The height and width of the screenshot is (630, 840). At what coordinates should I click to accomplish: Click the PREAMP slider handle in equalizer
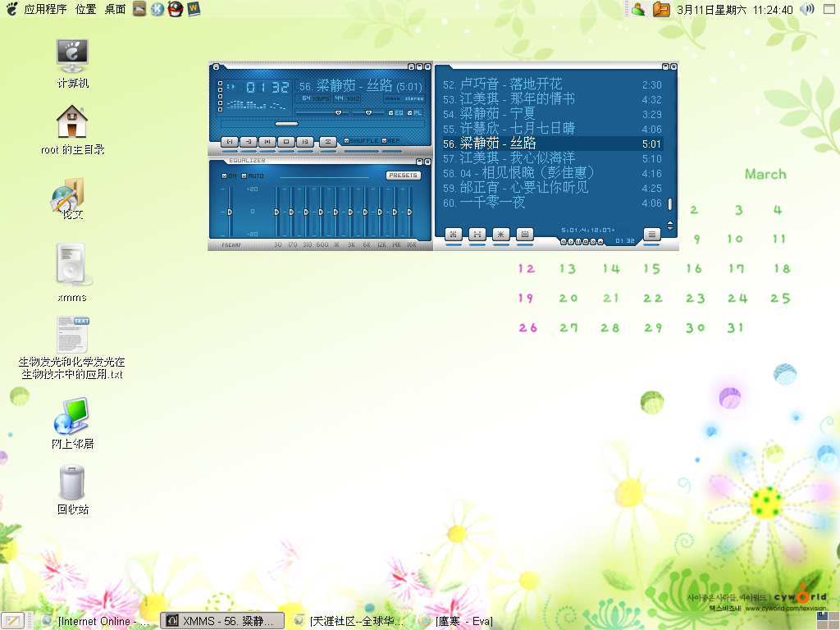[230, 212]
